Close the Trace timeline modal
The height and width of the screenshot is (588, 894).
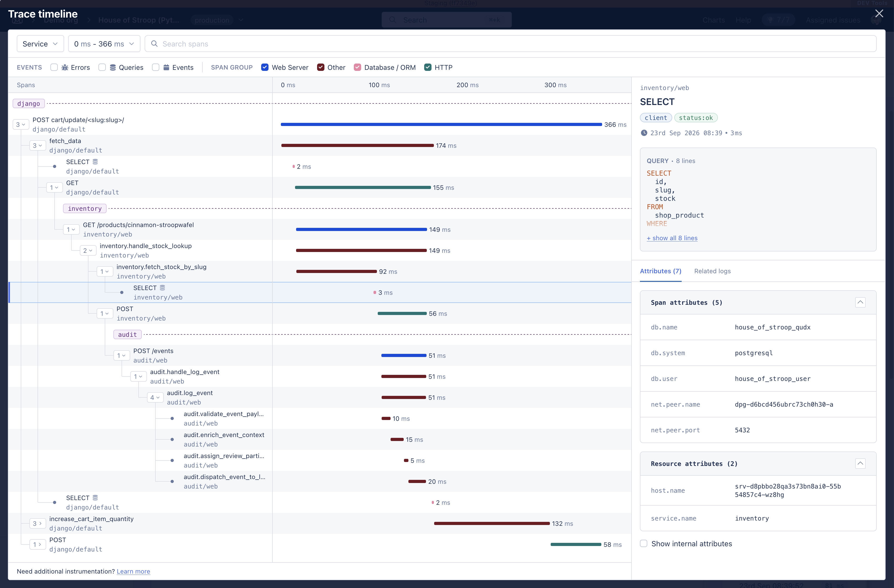(x=879, y=14)
